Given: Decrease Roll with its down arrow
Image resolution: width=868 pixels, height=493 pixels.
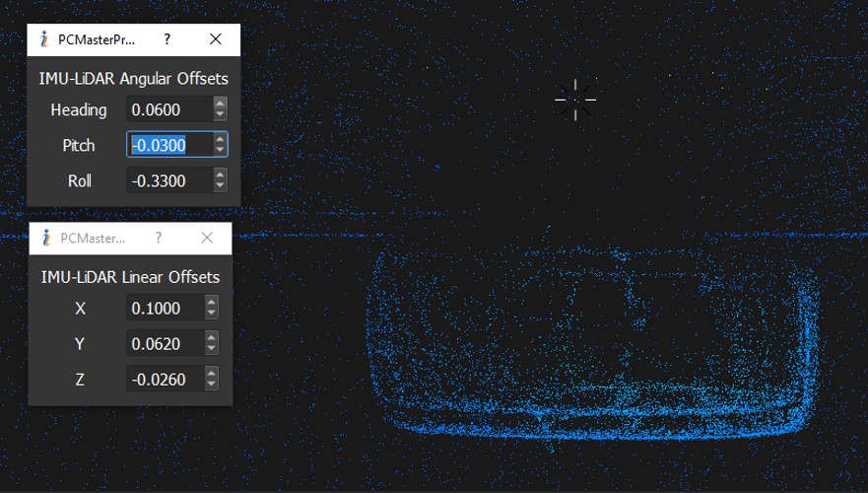Looking at the screenshot, I should (221, 186).
